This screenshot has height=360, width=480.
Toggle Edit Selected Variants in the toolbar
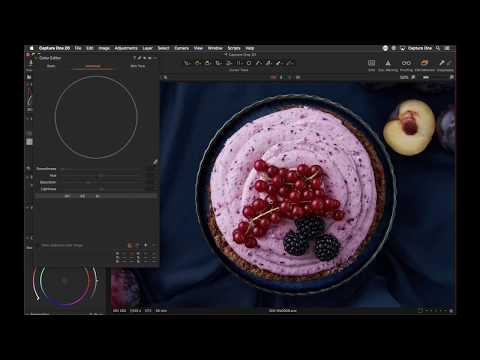[x=424, y=63]
